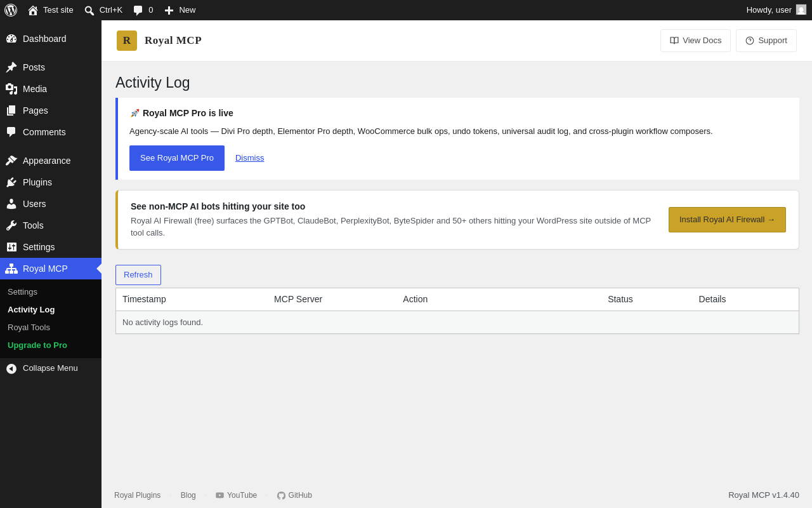Select the Royal MCP menu item
Screen dimensions: 812x508
coord(51,269)
